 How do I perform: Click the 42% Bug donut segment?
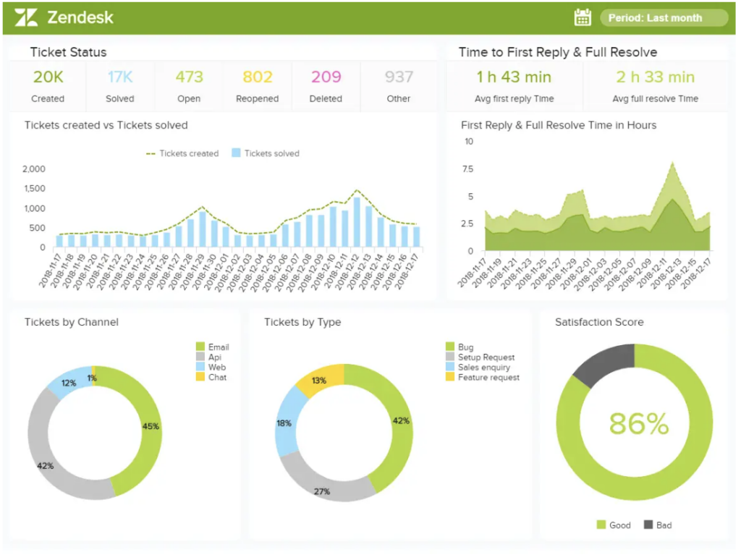click(x=401, y=420)
